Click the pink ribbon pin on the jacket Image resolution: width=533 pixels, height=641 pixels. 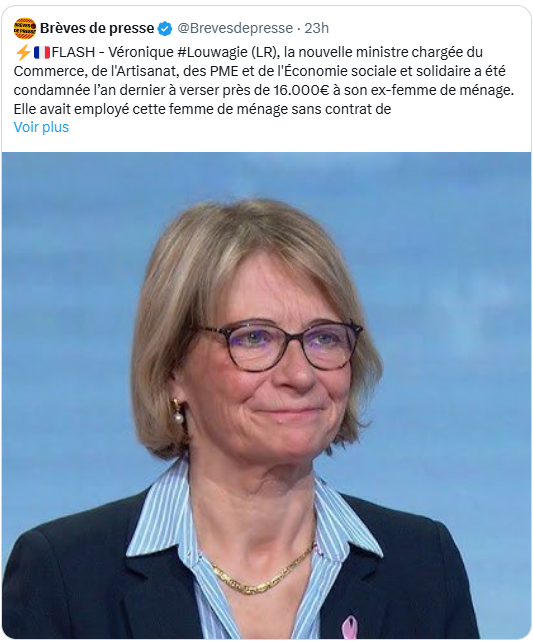349,628
